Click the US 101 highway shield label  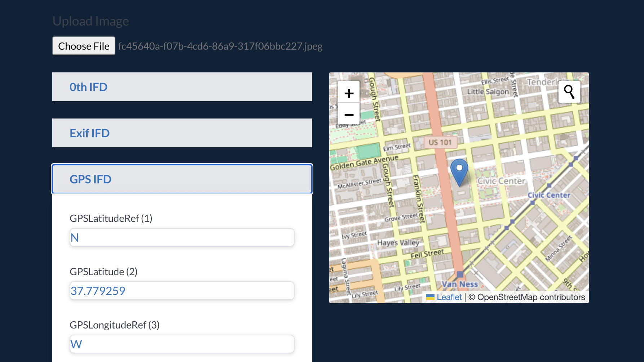tap(441, 142)
